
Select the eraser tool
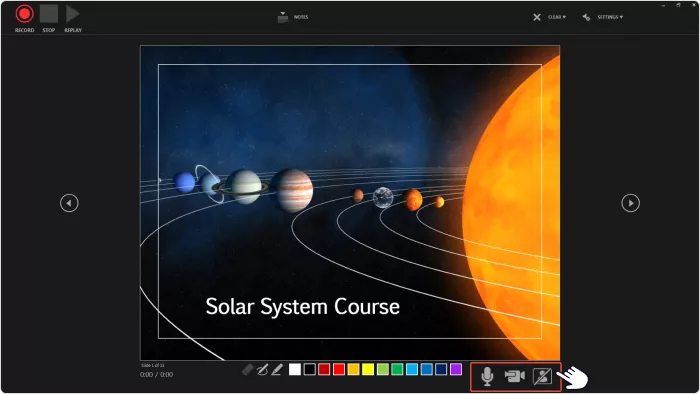[x=247, y=369]
